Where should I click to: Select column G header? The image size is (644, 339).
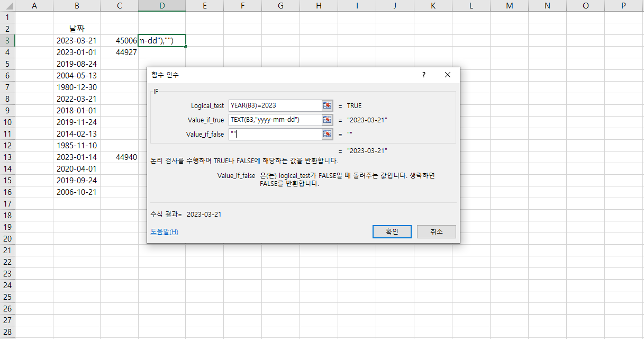point(280,6)
